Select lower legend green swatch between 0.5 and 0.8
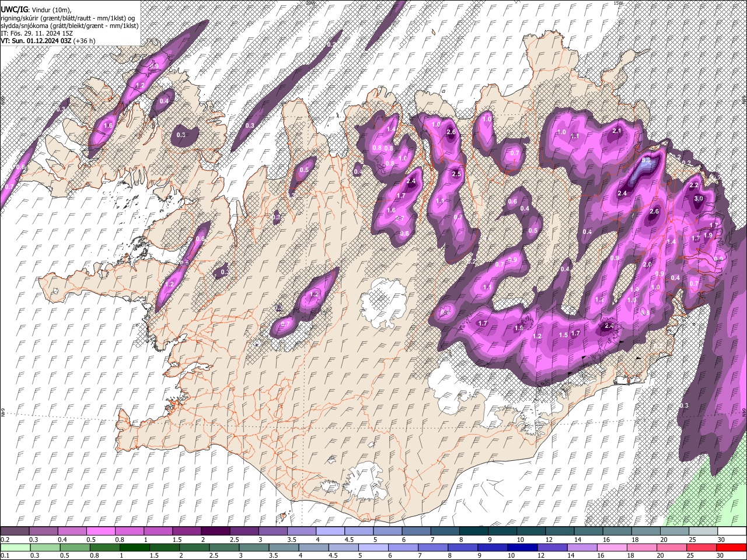The width and height of the screenshot is (747, 560). 75,547
